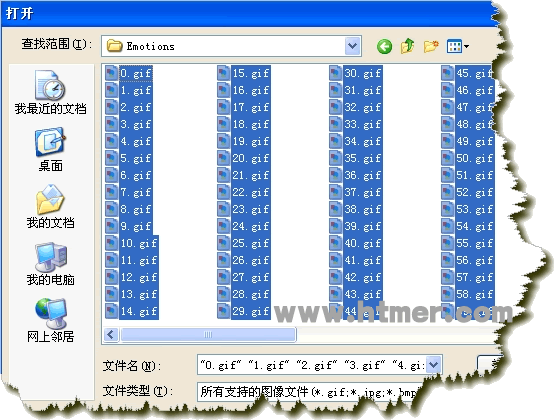554x420 pixels.
Task: Select file 22.gif in list
Action: 244,192
